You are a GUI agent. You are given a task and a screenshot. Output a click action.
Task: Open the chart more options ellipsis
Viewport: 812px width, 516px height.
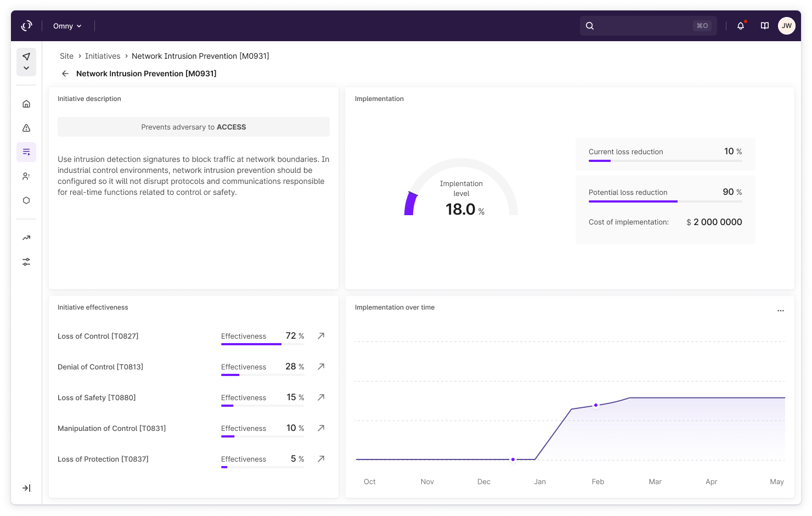click(x=781, y=311)
